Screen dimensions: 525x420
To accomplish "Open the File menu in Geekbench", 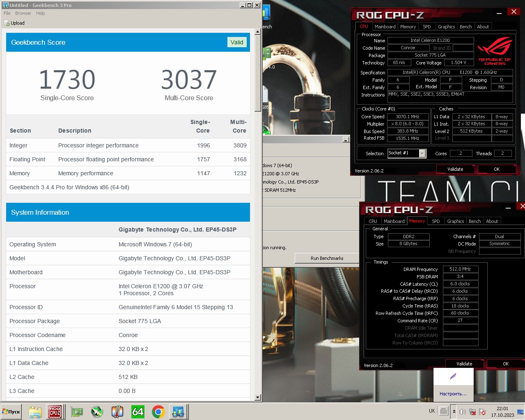I will [x=7, y=13].
